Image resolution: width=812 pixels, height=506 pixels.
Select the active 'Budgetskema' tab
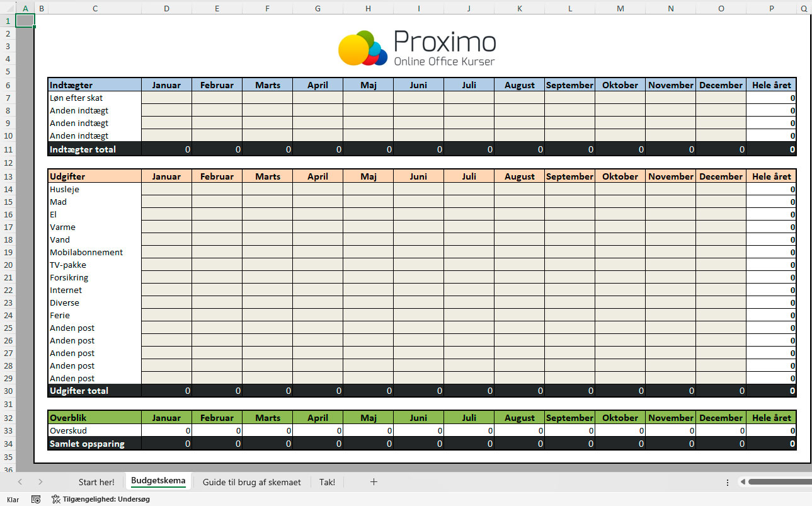(158, 480)
